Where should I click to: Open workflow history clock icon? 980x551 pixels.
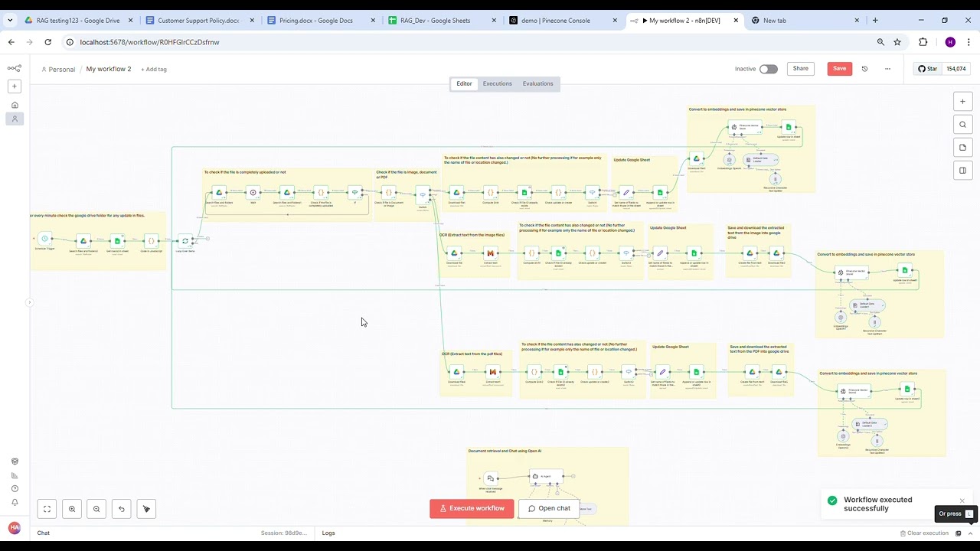click(x=864, y=69)
